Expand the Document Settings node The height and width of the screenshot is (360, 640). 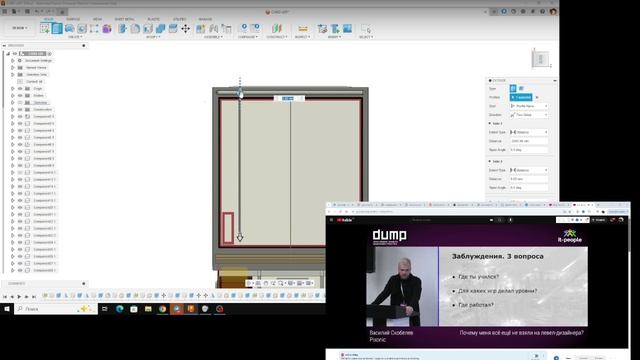pos(12,60)
